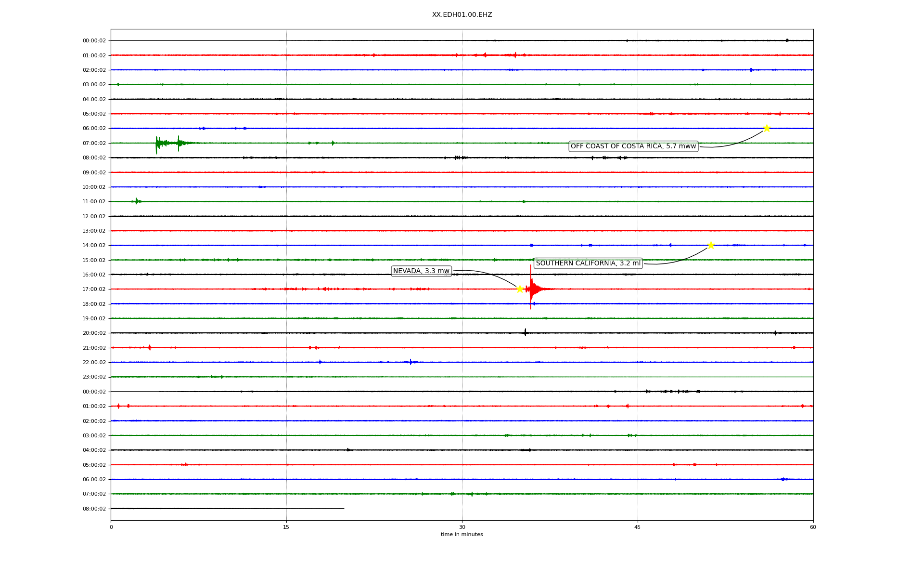Click the Costa Rica earthquake star marker
This screenshot has height=578, width=924.
(x=767, y=128)
